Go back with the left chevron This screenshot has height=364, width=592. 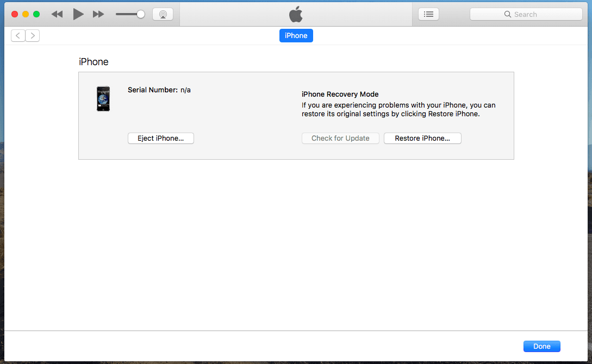(18, 35)
